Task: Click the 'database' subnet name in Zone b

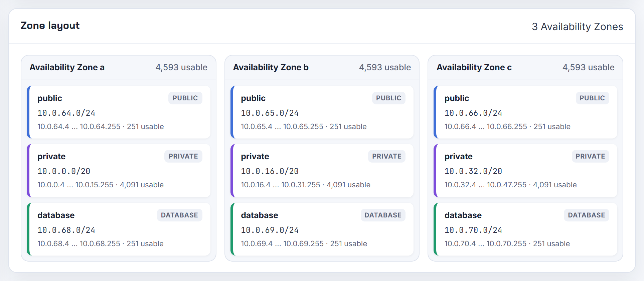Action: tap(260, 215)
